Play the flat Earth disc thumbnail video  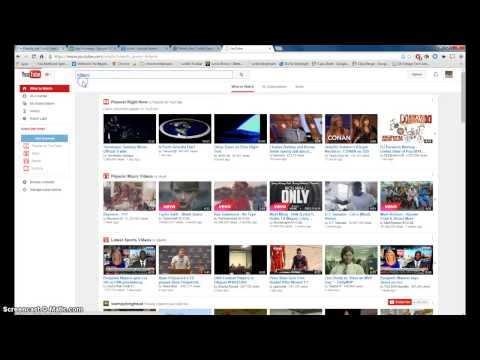tap(185, 129)
